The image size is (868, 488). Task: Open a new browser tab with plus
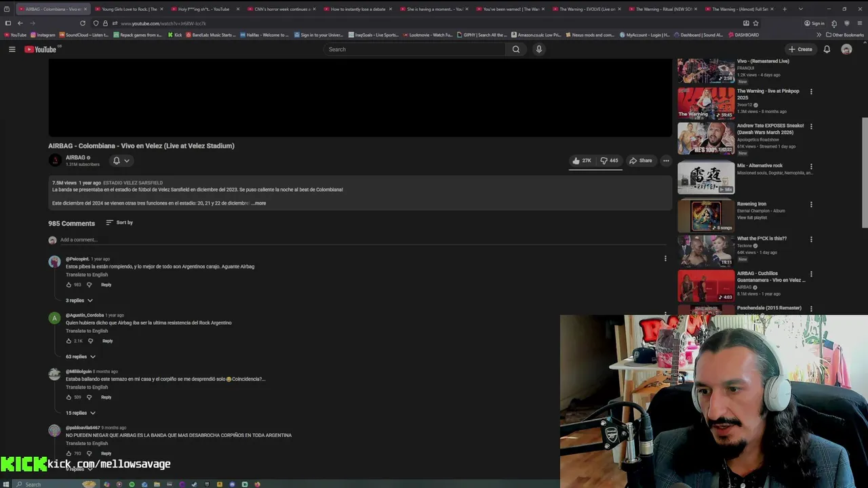coord(785,9)
